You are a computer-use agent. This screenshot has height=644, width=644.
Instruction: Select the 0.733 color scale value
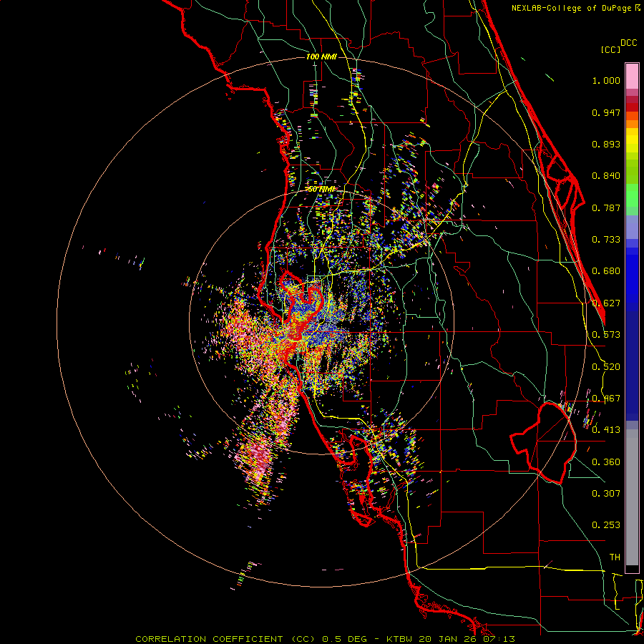click(606, 240)
